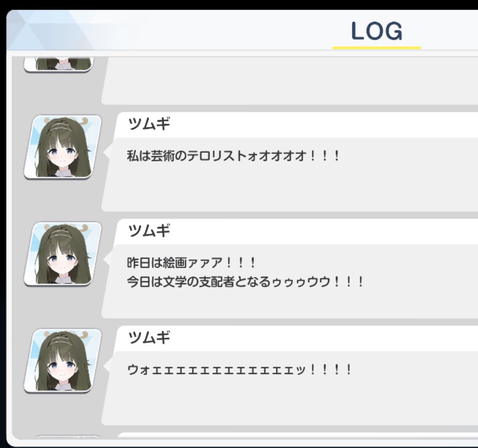Click the ツムギ name label above ウォエエエ
The width and height of the screenshot is (478, 448).
(149, 338)
